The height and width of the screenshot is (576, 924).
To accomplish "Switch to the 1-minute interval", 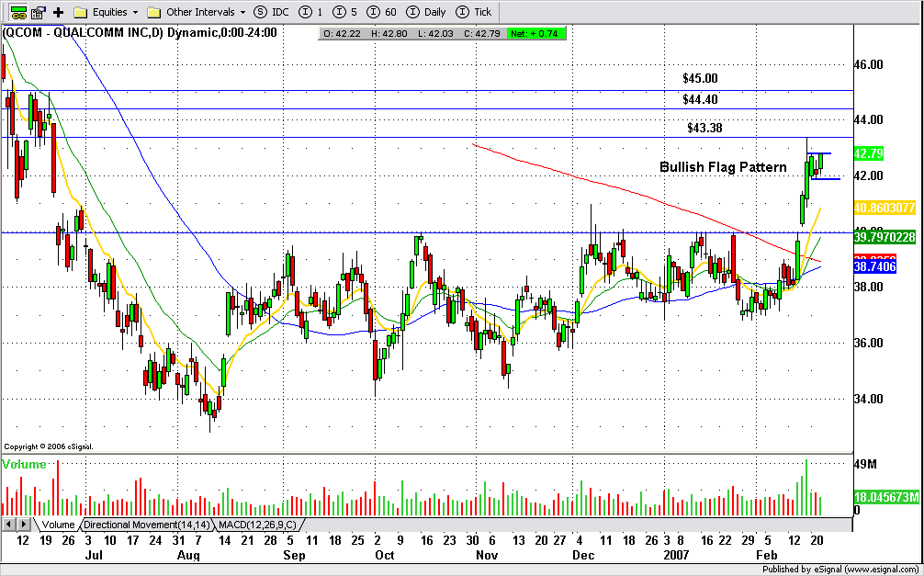I will pos(311,12).
